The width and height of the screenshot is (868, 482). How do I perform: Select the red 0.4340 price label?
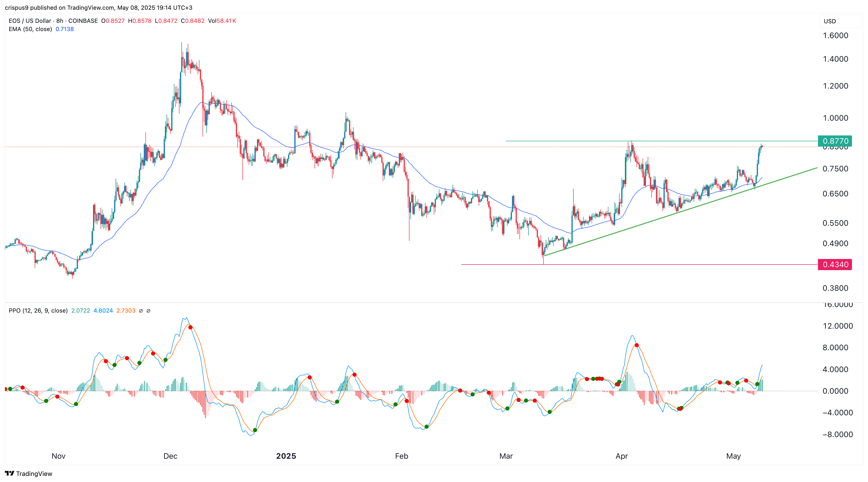(x=835, y=264)
